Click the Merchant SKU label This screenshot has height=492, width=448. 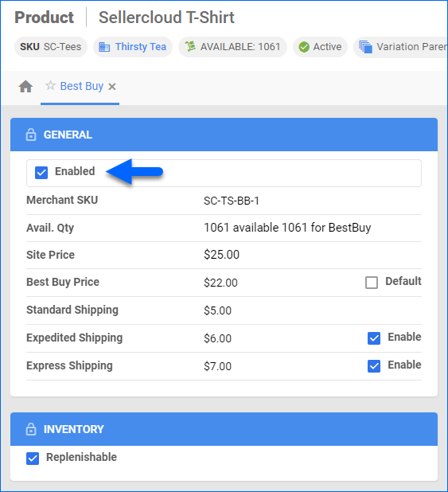point(62,200)
